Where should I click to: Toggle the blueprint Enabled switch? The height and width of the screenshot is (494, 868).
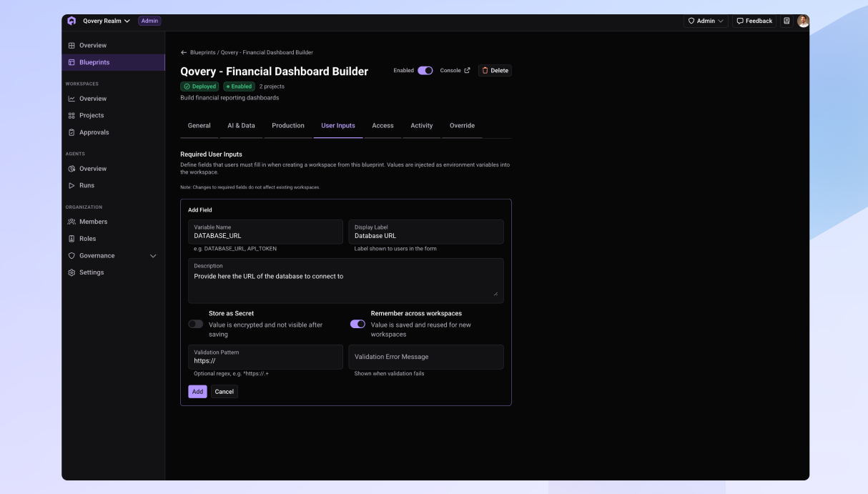tap(425, 71)
